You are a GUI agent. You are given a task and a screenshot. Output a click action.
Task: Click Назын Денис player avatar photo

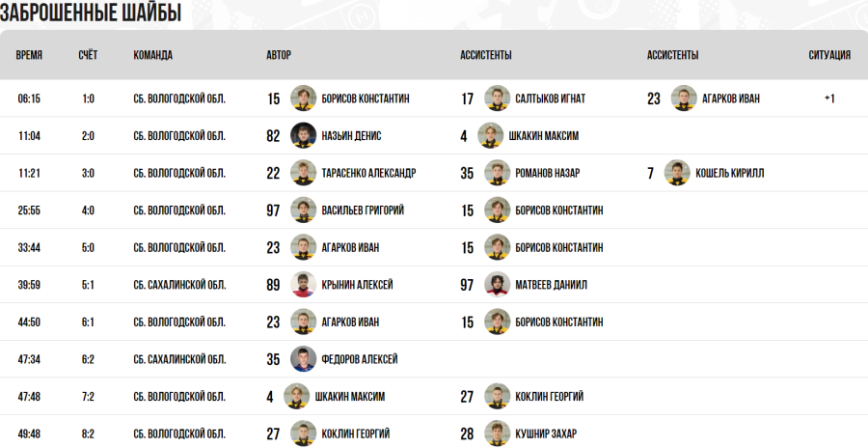click(x=304, y=136)
